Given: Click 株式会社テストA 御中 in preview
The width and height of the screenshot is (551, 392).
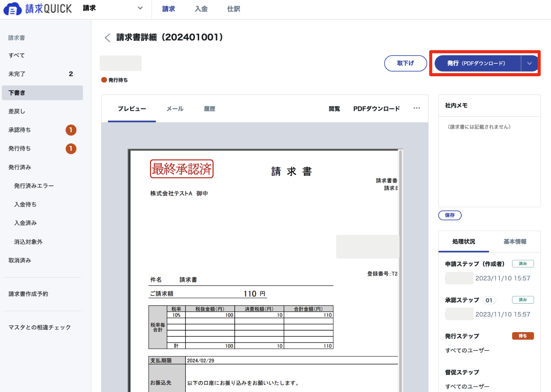Looking at the screenshot, I should click(179, 193).
